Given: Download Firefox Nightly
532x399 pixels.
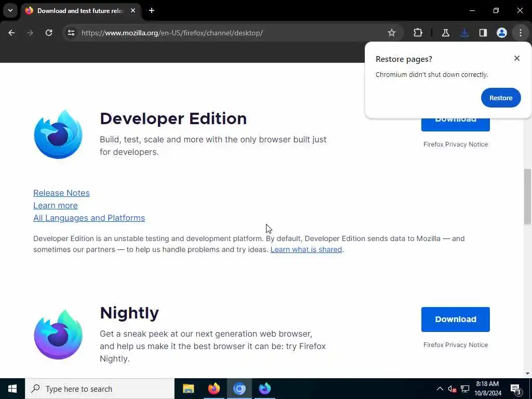Looking at the screenshot, I should pos(455,320).
